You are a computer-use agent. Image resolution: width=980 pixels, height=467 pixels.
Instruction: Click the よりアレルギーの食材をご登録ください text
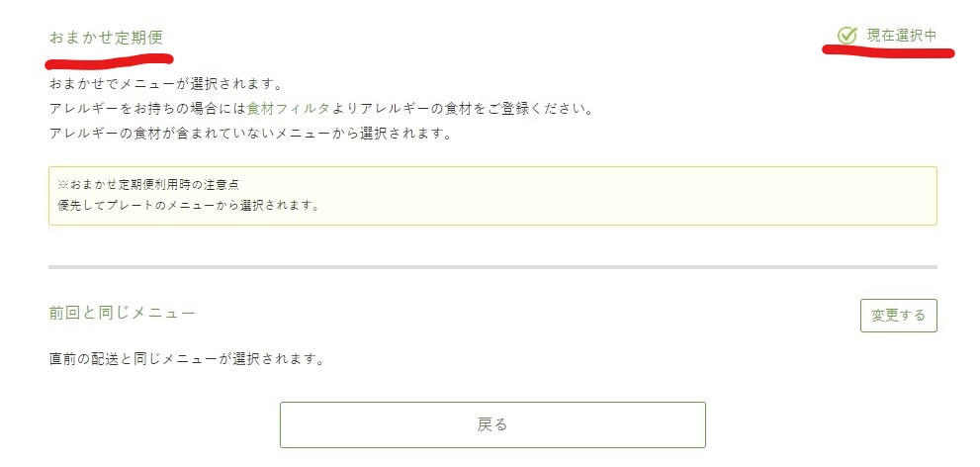[461, 108]
